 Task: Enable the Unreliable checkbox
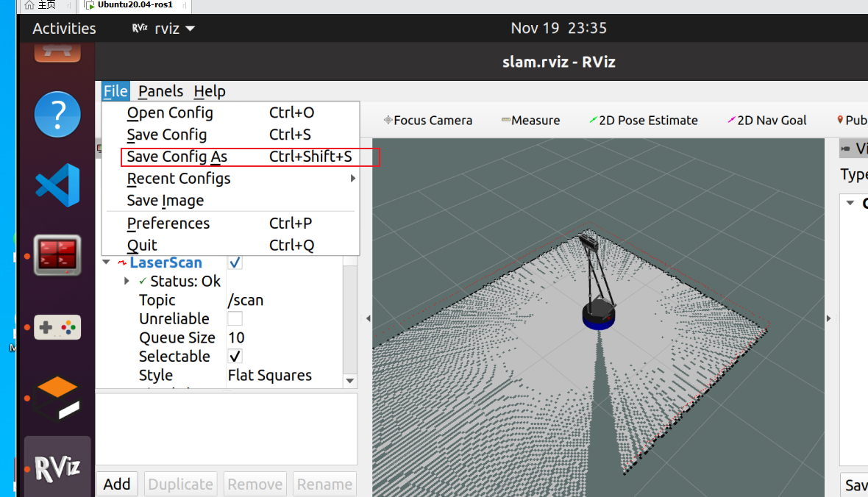[235, 319]
